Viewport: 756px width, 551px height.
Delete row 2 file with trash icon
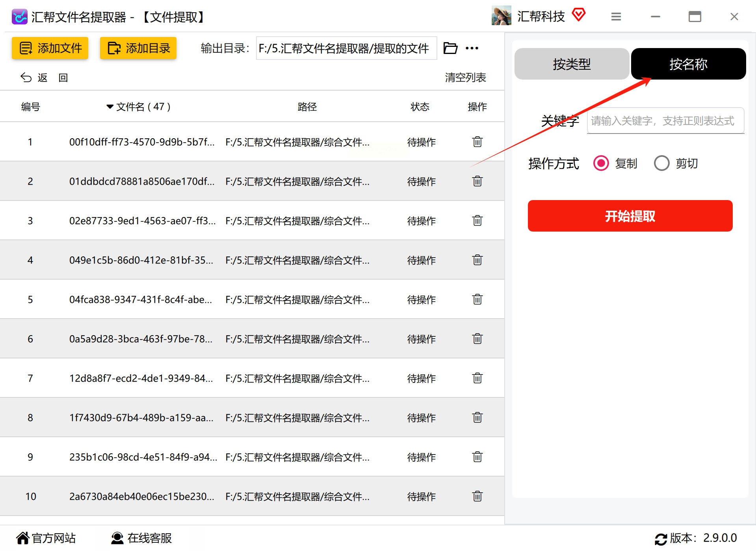(x=477, y=181)
